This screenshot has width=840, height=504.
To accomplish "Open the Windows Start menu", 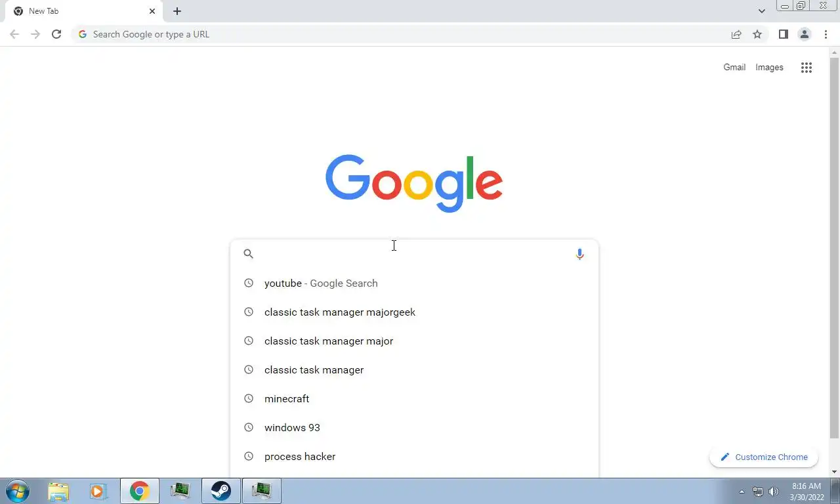I will pos(16,491).
